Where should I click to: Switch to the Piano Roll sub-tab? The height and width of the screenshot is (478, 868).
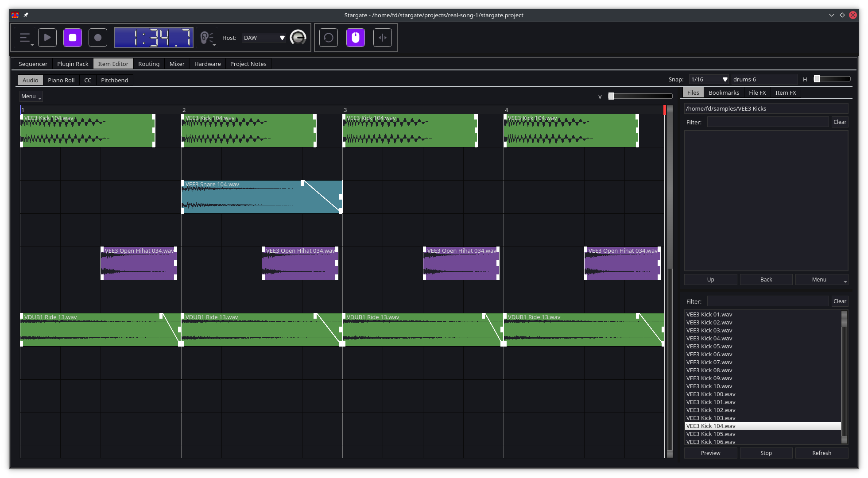(61, 80)
